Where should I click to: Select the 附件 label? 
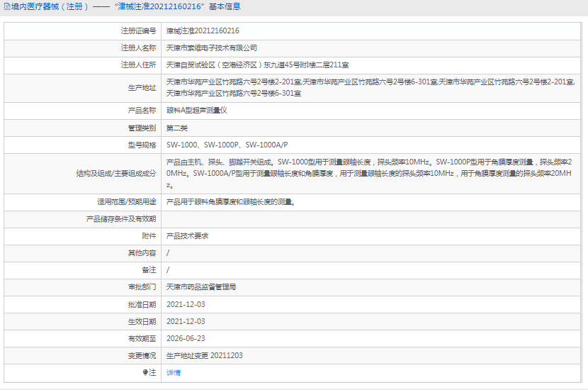pyautogui.click(x=149, y=236)
